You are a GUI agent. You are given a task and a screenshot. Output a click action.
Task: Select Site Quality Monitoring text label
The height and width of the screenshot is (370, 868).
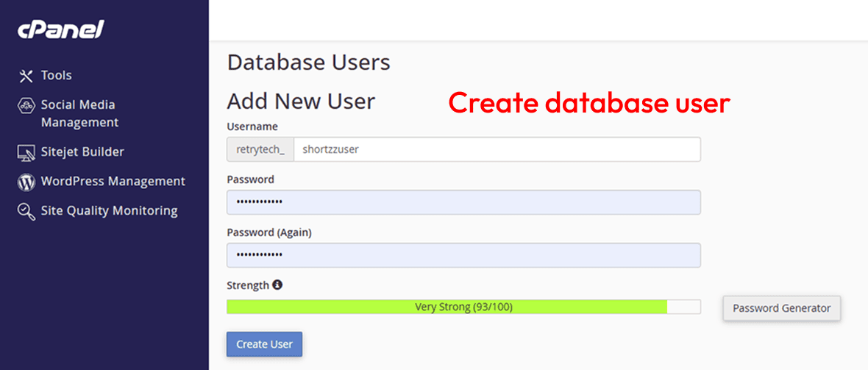[x=109, y=211]
